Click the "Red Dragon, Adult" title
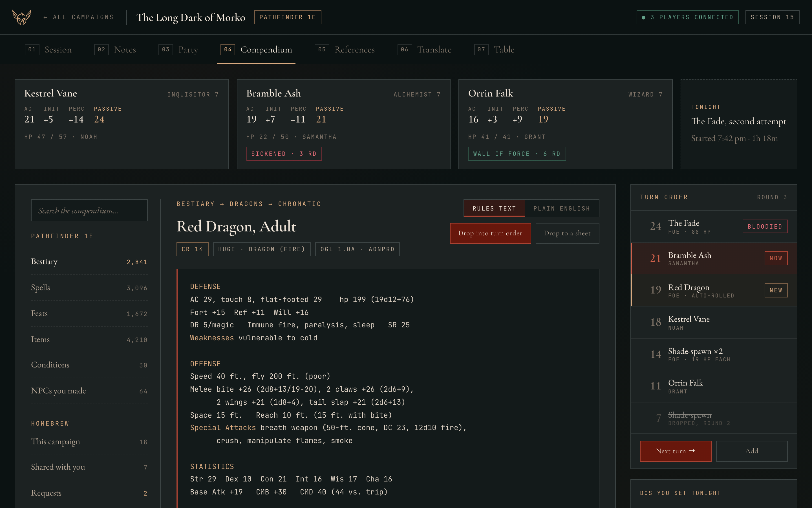 [x=236, y=226]
